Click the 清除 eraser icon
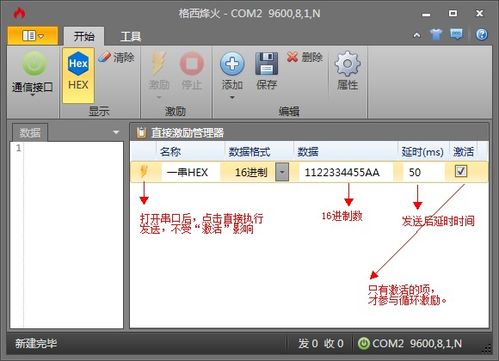Viewport: 499px width, 361px height. tap(104, 57)
